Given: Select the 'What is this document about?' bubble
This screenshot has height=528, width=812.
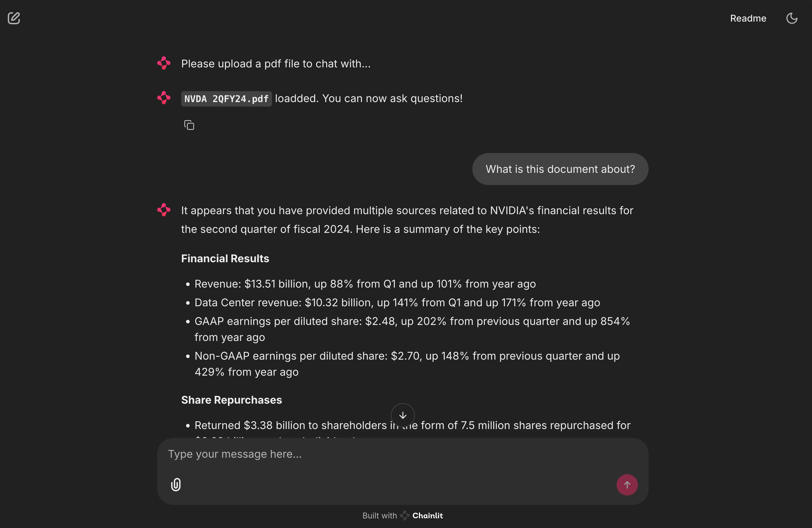Looking at the screenshot, I should (560, 169).
